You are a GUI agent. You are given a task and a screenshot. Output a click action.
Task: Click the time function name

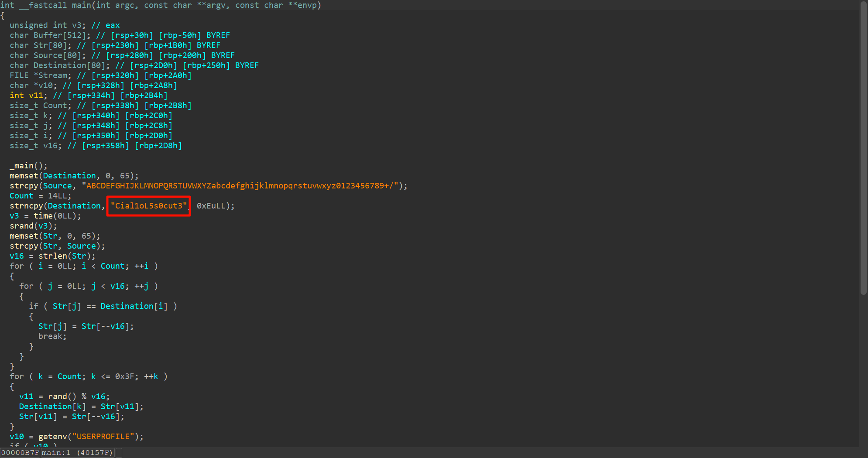tap(43, 216)
